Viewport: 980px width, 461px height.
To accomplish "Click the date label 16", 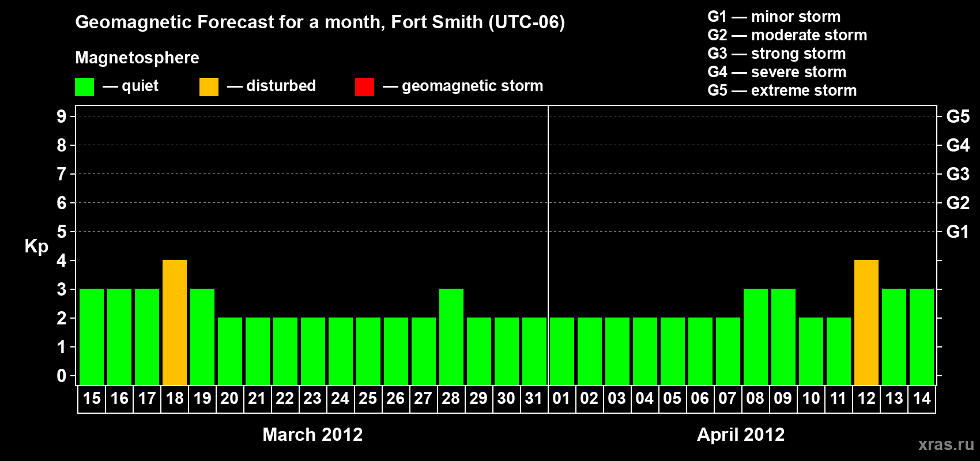I will (119, 399).
